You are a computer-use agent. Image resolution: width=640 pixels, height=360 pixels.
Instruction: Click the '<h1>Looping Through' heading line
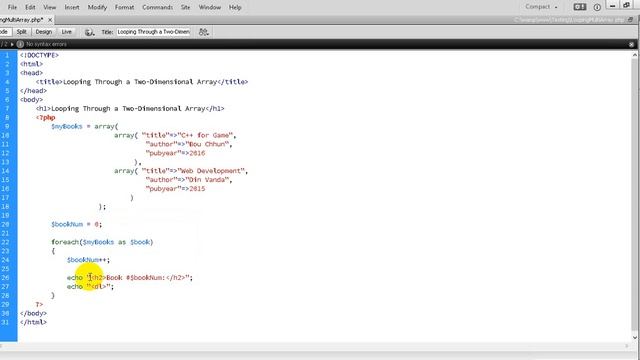point(130,109)
